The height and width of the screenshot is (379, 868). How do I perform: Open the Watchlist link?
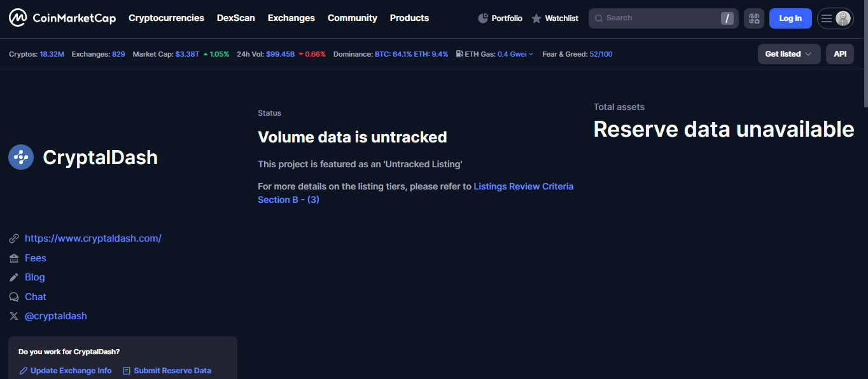pyautogui.click(x=555, y=18)
